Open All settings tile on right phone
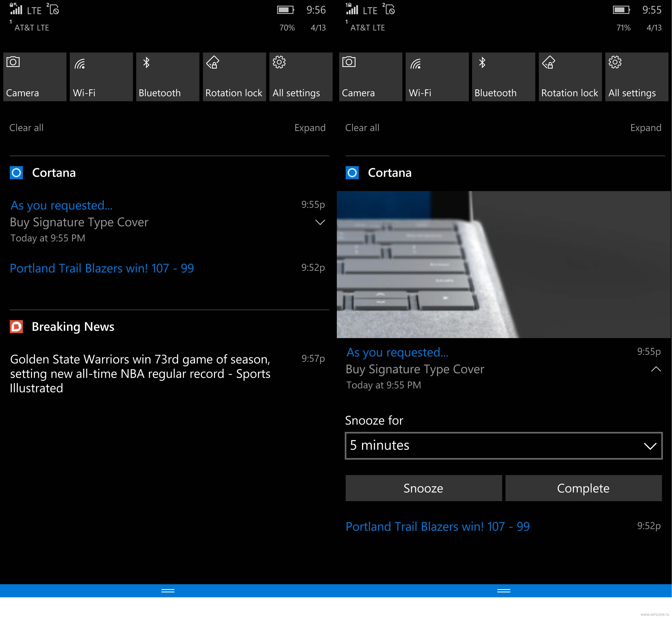Image resolution: width=672 pixels, height=619 pixels. (637, 77)
